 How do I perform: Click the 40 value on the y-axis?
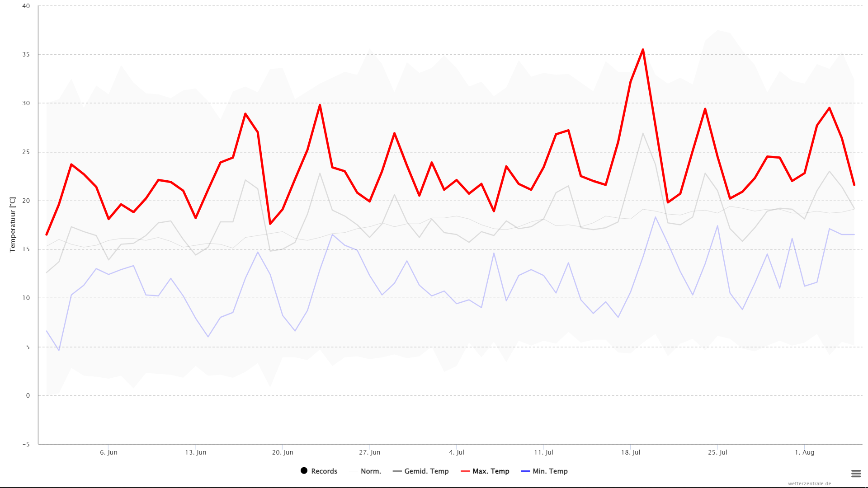(x=26, y=6)
